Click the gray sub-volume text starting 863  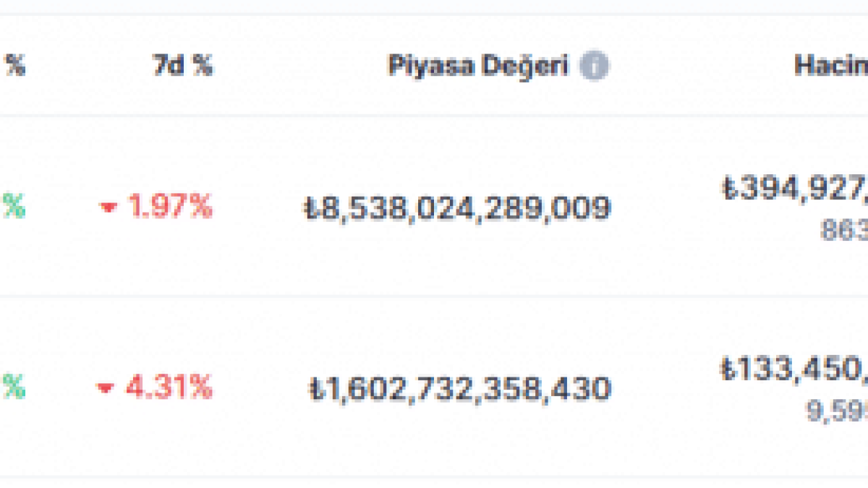(x=844, y=231)
